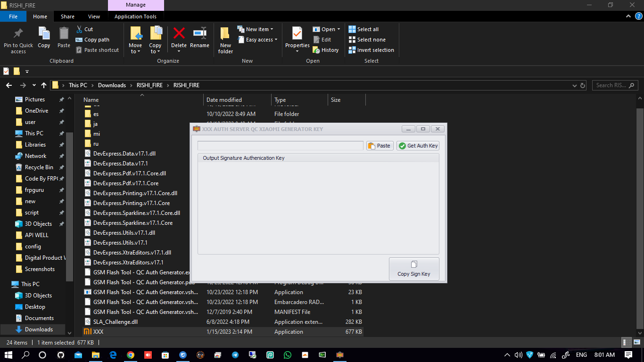Open Telegram from the taskbar
The width and height of the screenshot is (644, 362).
235,354
